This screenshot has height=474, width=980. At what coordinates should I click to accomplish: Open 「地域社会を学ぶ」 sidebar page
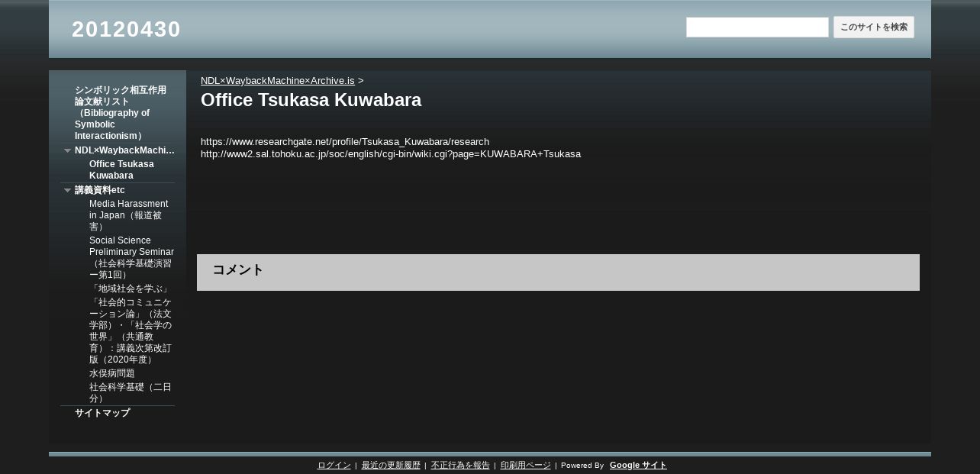pos(131,289)
